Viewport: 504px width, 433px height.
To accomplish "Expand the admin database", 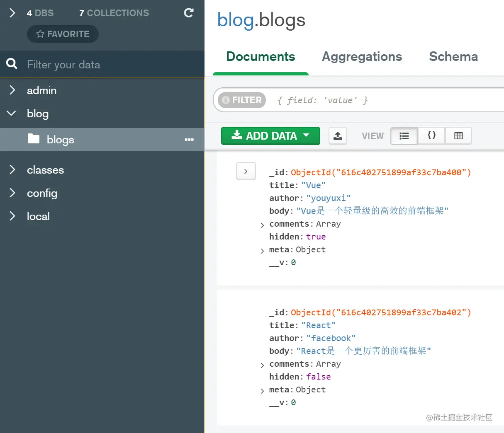I will tap(12, 90).
